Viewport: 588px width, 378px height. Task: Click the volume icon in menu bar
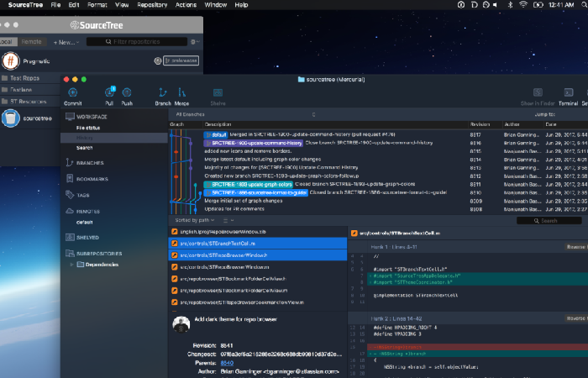pyautogui.click(x=496, y=4)
